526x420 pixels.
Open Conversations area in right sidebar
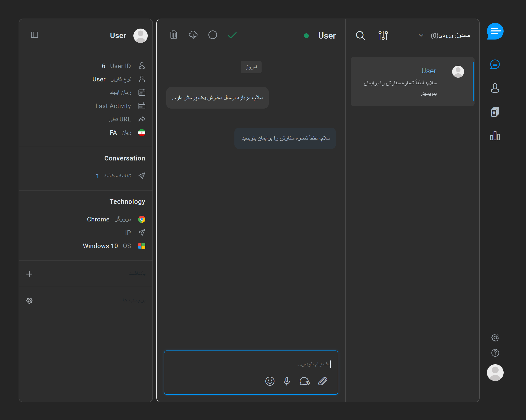495,64
